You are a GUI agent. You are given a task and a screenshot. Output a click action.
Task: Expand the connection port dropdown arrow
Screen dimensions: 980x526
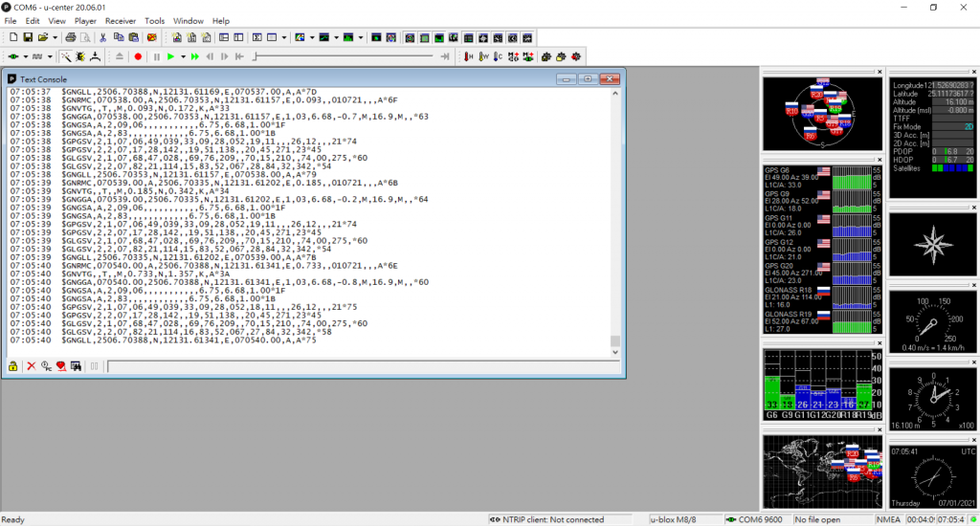point(25,57)
